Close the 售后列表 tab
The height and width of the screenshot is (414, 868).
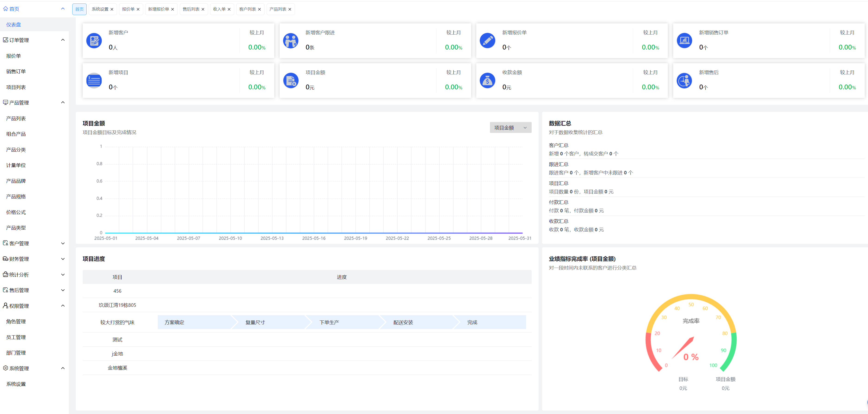pyautogui.click(x=203, y=9)
